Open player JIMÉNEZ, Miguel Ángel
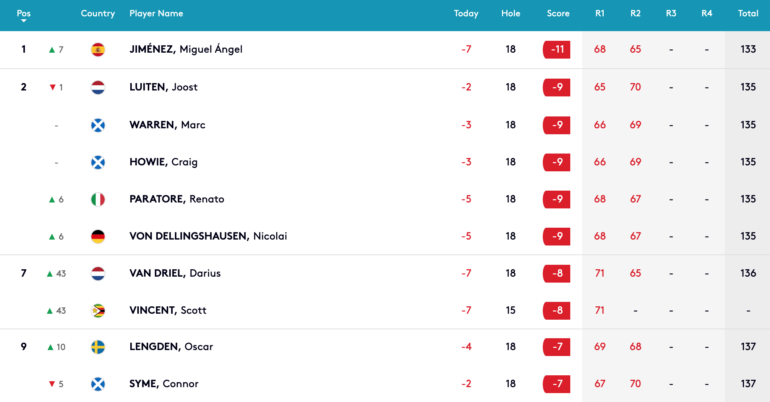The image size is (770, 402). click(x=186, y=49)
